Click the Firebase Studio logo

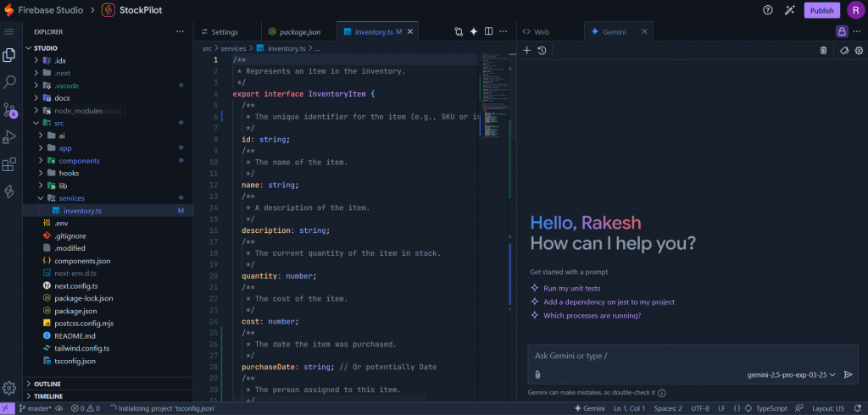pos(8,10)
